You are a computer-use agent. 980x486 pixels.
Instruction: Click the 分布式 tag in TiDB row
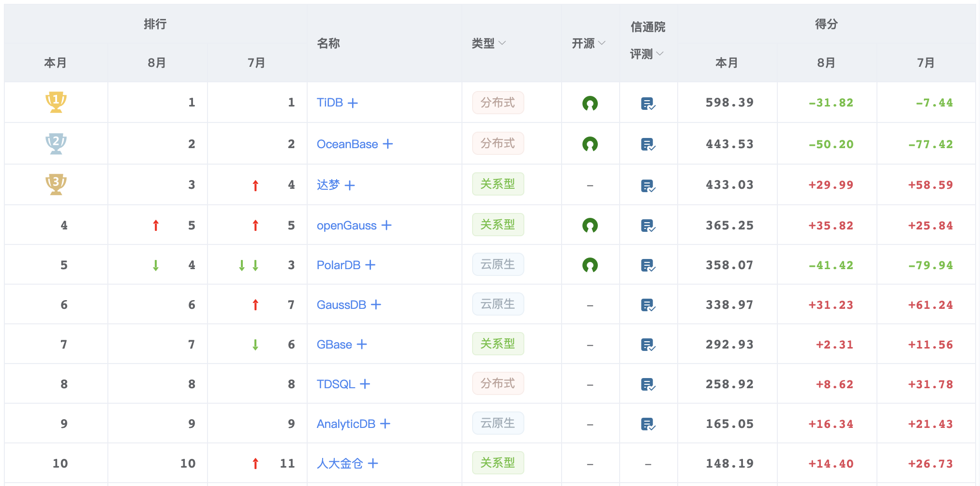(x=498, y=103)
